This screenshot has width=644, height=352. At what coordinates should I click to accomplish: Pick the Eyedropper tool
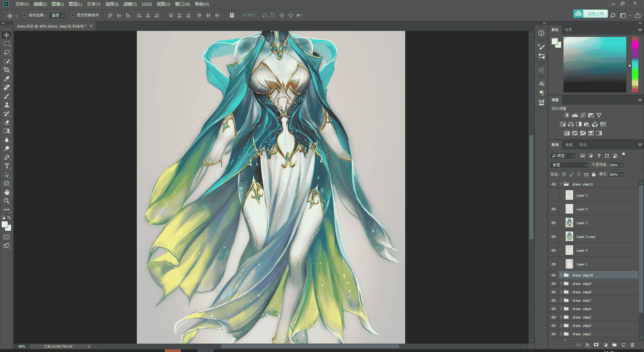coord(7,79)
